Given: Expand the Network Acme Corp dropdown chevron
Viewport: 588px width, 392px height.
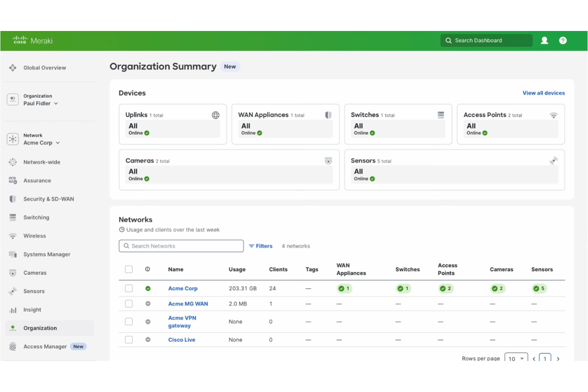Looking at the screenshot, I should [x=58, y=143].
